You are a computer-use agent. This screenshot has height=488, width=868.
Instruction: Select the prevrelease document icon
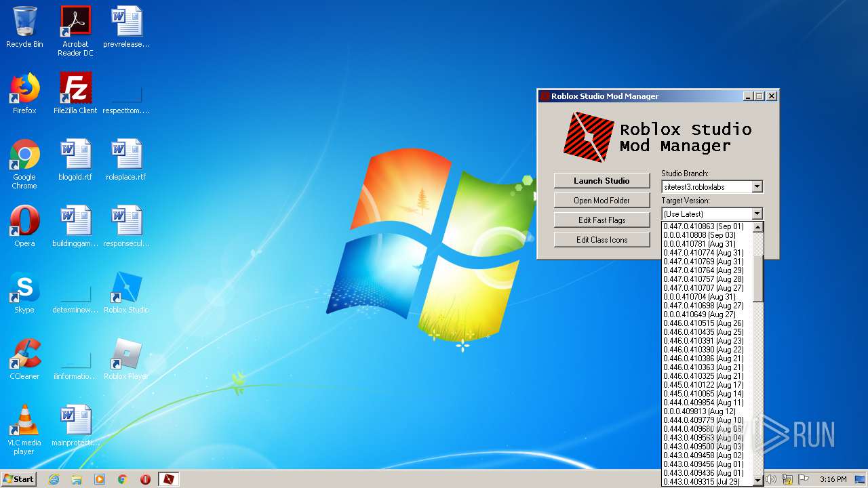click(x=126, y=28)
